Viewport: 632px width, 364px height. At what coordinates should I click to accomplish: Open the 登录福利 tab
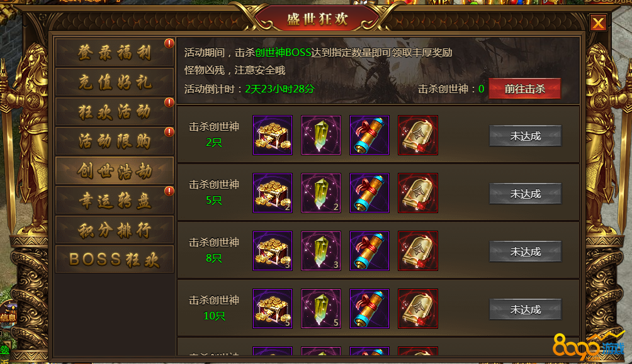click(115, 53)
